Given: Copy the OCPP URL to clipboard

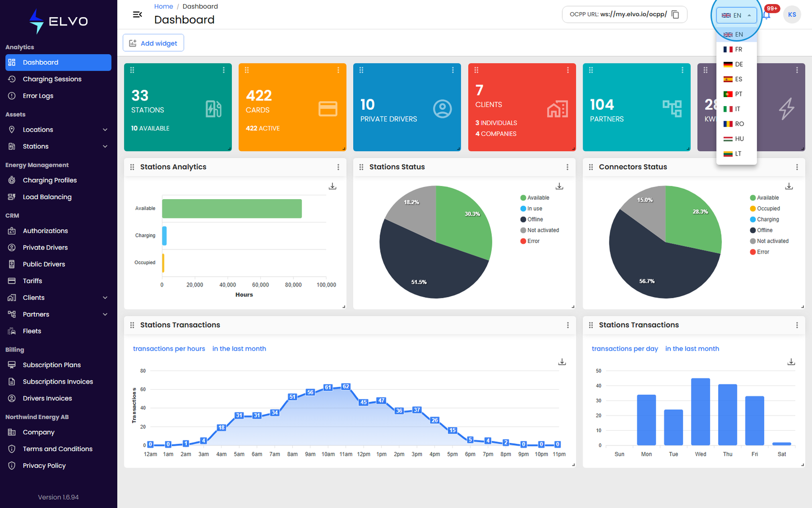Looking at the screenshot, I should click(675, 14).
